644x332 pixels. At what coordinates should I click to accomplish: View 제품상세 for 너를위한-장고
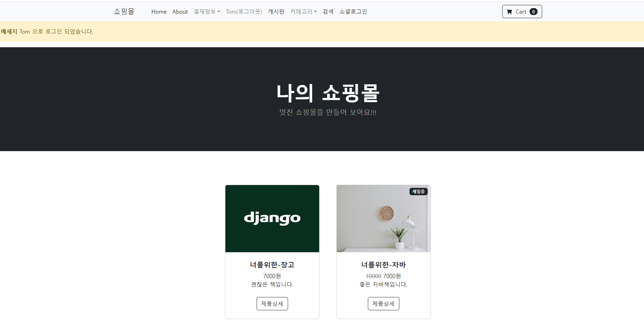point(272,304)
